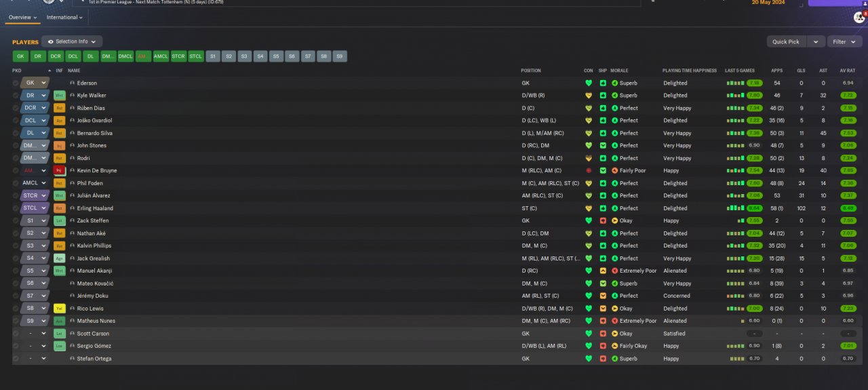This screenshot has width=868, height=390.
Task: Toggle the selection circle for Rodri
Action: (x=16, y=158)
